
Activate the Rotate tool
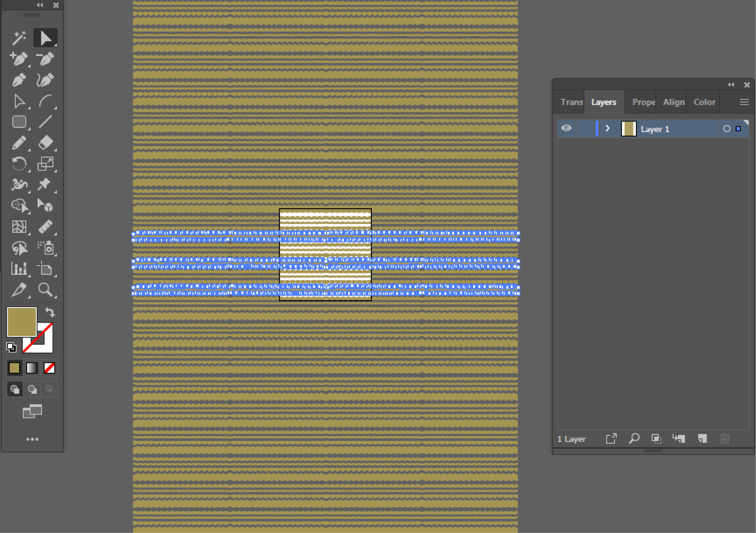coord(19,164)
